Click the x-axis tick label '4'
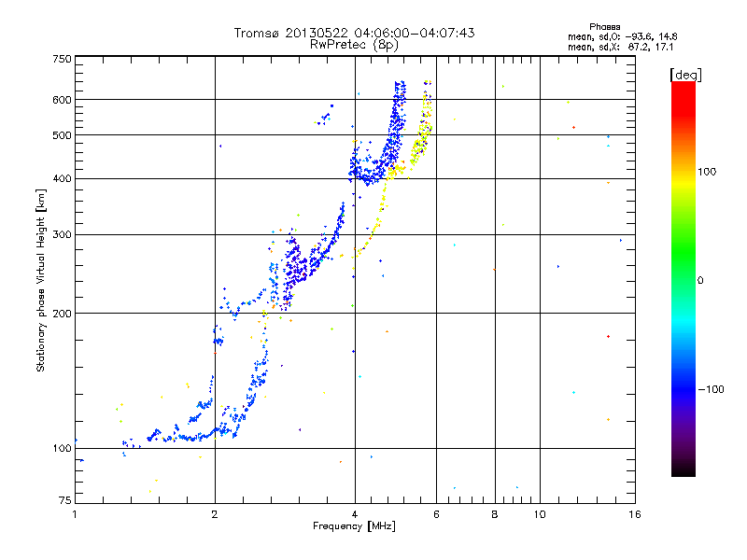This screenshot has height=560, width=747. click(x=355, y=514)
